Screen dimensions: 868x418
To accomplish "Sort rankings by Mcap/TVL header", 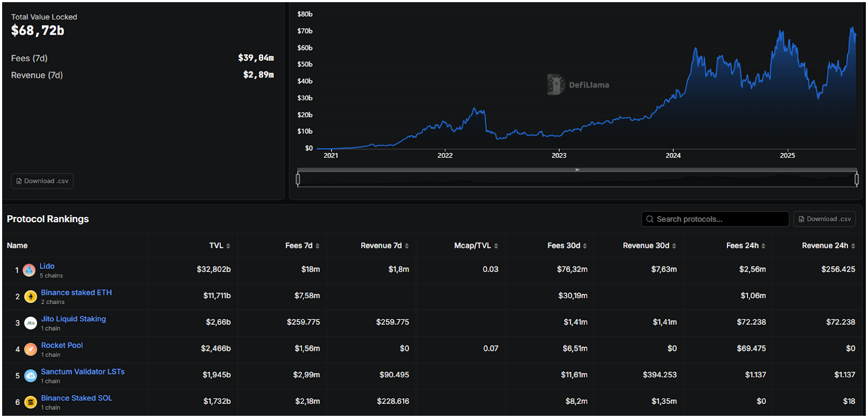I will [476, 246].
